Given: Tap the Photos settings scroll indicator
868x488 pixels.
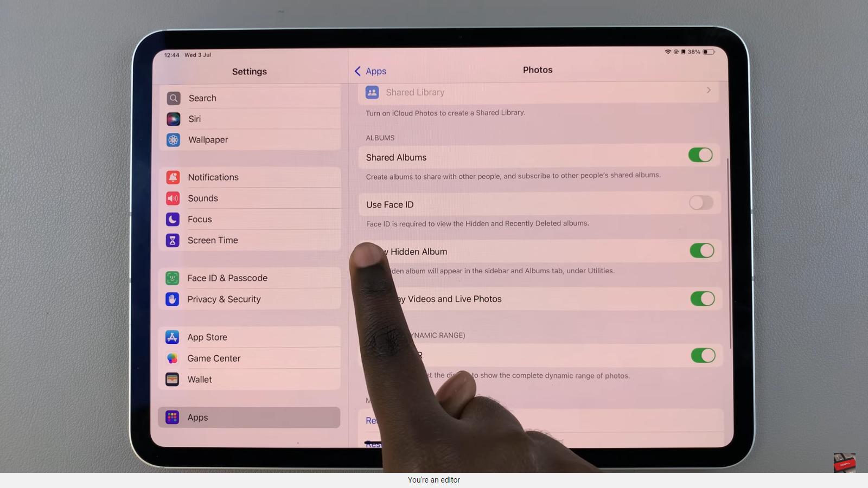Looking at the screenshot, I should 729,254.
